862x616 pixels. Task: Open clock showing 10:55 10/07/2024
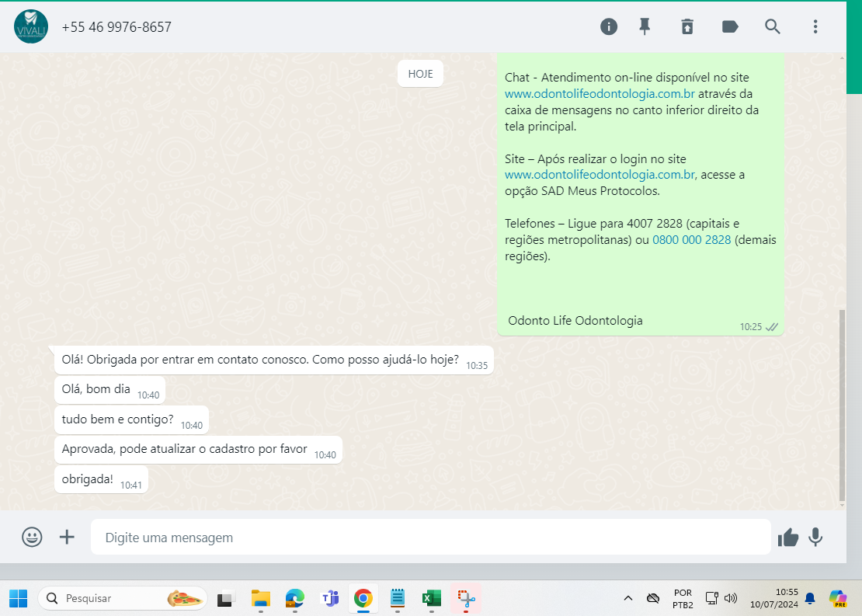pyautogui.click(x=774, y=598)
